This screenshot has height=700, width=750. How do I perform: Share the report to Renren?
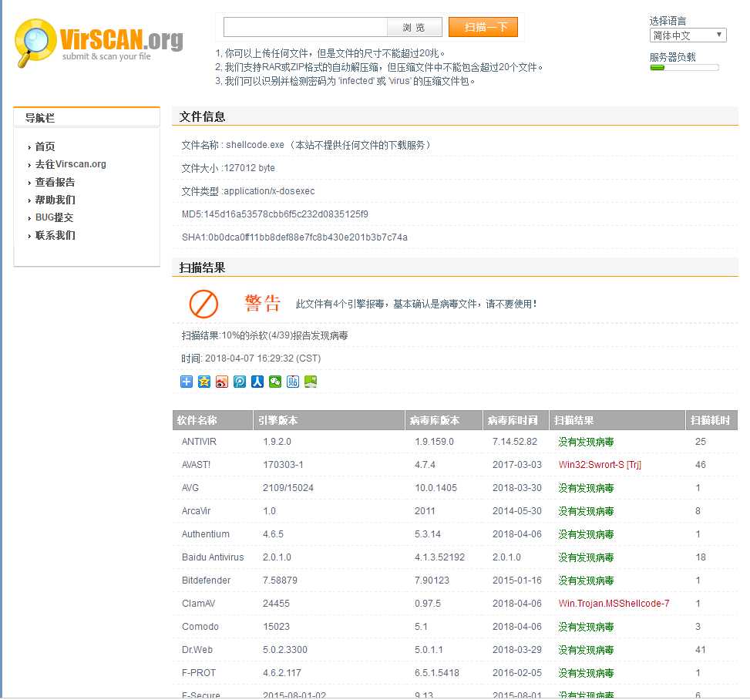257,382
